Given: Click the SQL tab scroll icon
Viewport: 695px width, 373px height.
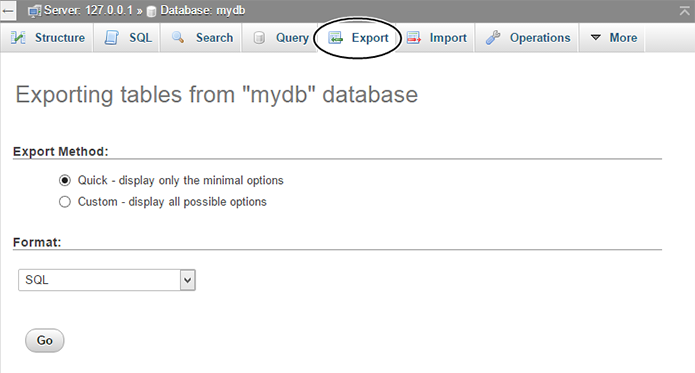Looking at the screenshot, I should point(112,38).
